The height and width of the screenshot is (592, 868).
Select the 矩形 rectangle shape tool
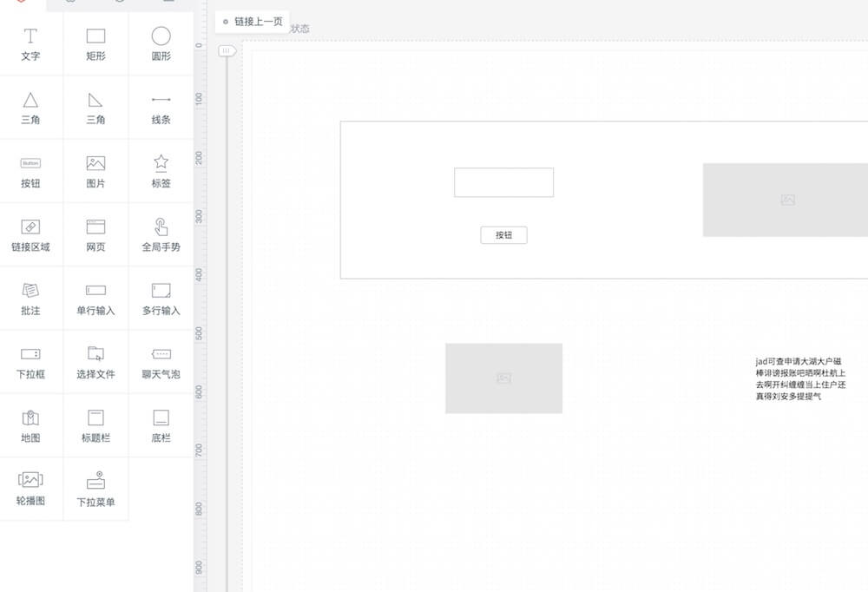pyautogui.click(x=95, y=44)
